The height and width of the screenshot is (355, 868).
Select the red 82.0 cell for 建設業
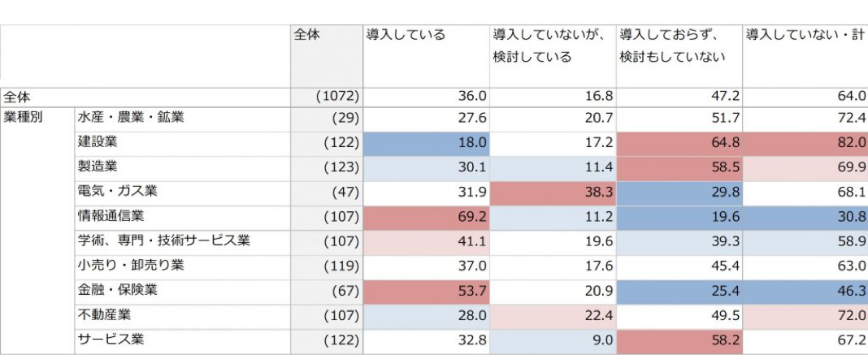pyautogui.click(x=805, y=142)
